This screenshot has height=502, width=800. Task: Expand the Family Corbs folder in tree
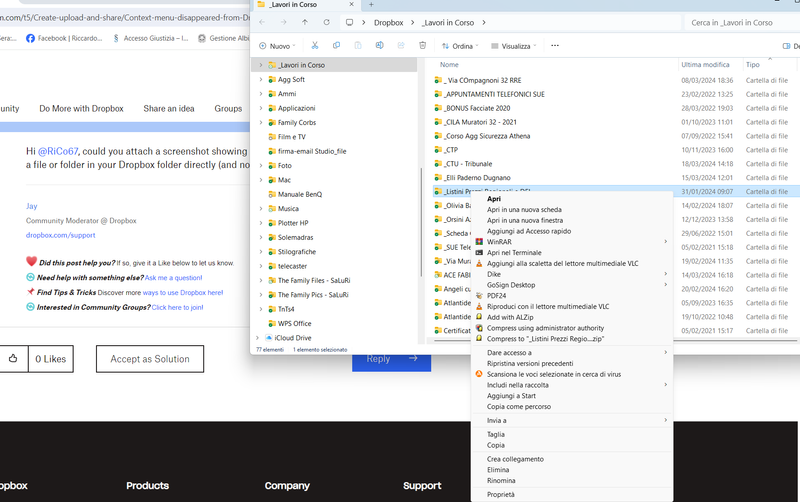point(261,122)
